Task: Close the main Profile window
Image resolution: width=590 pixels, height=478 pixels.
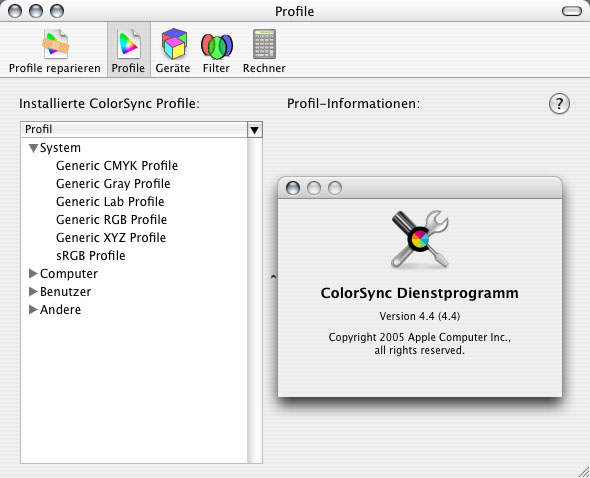Action: pos(15,11)
